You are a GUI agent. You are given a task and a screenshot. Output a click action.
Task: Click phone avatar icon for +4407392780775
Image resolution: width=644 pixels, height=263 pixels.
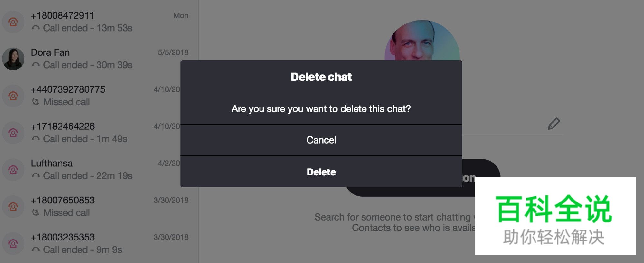(x=13, y=96)
